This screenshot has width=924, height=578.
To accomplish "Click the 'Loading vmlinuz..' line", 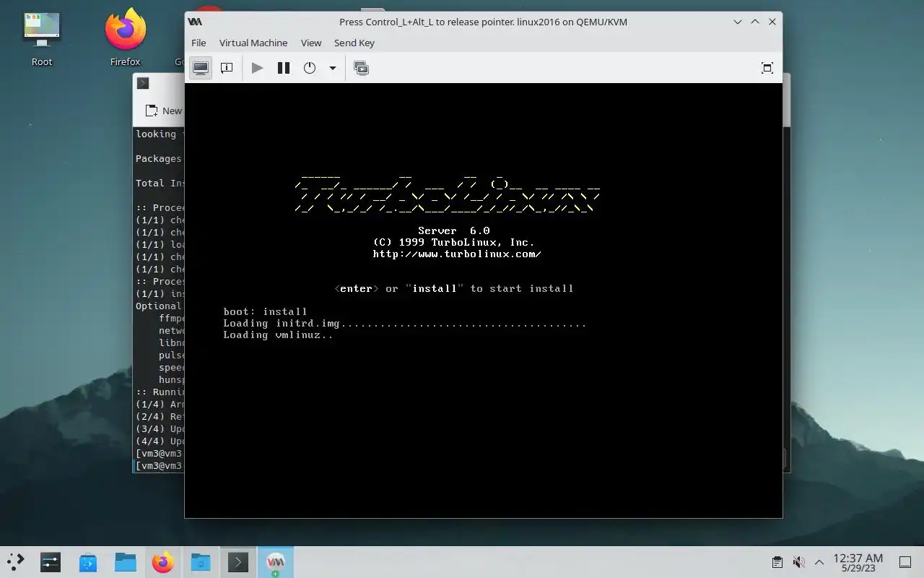I will tap(278, 335).
